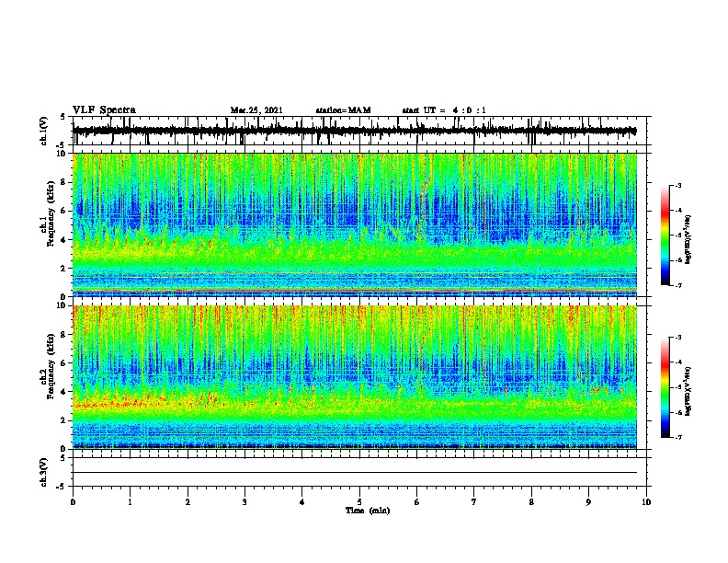The width and height of the screenshot is (728, 563).
Task: Click time axis tick label '4'
Action: click(302, 502)
